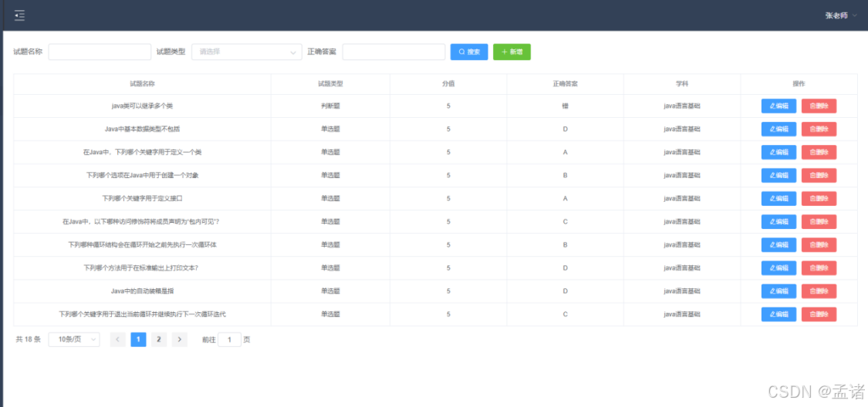868x407 pixels.
Task: Select pagination page 2
Action: tap(159, 339)
